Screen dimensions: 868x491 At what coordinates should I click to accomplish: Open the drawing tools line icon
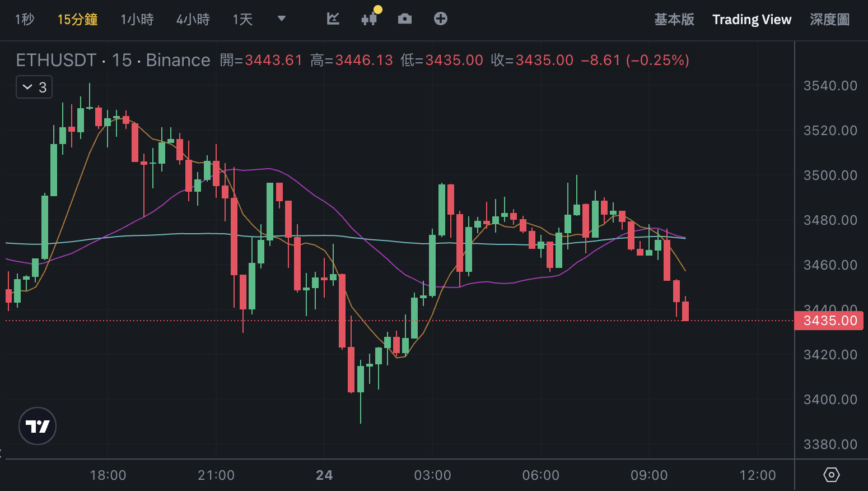click(x=333, y=19)
